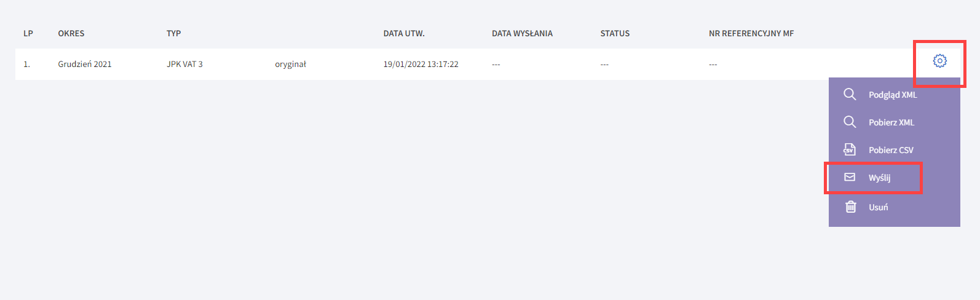Choose the Pobierz CSV menu label
Image resolution: width=980 pixels, height=300 pixels.
(x=891, y=150)
